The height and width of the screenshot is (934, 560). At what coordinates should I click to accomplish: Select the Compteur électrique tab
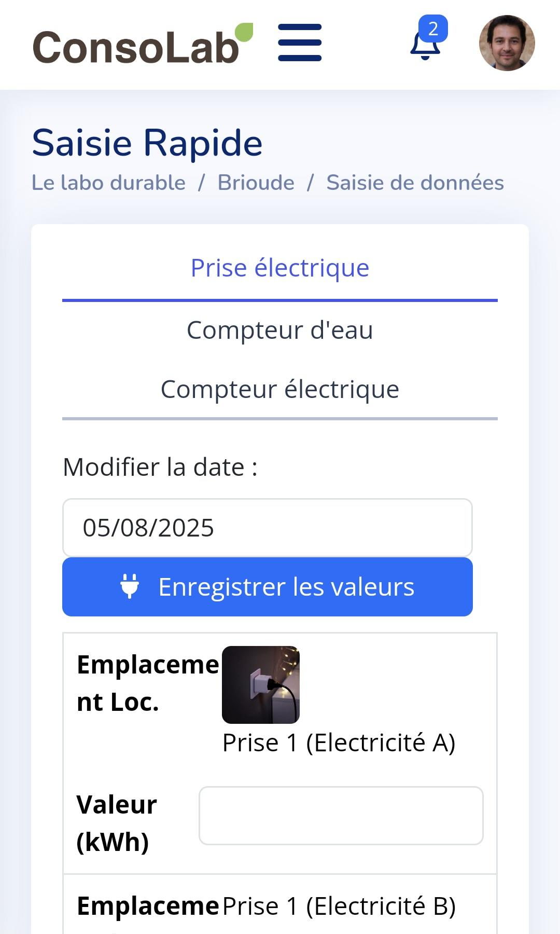(x=280, y=389)
